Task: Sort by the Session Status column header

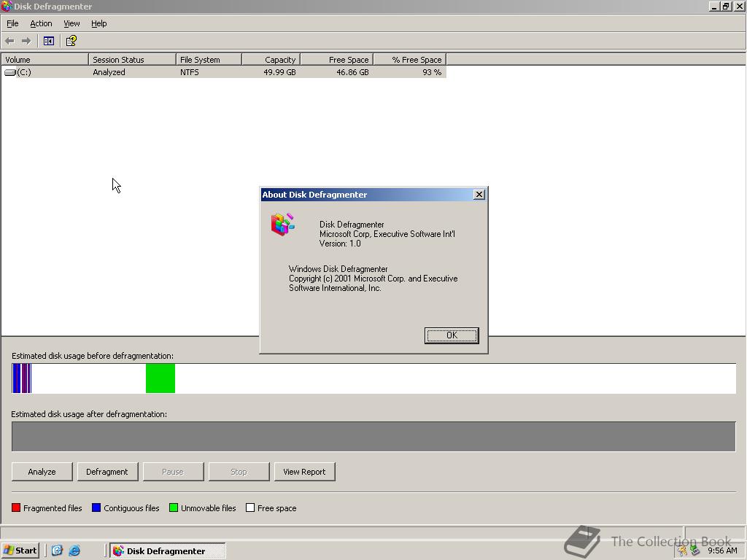Action: point(133,60)
